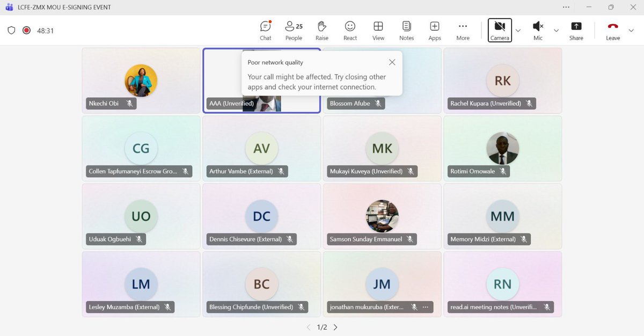The image size is (644, 336).
Task: Leave the meeting
Action: (613, 31)
